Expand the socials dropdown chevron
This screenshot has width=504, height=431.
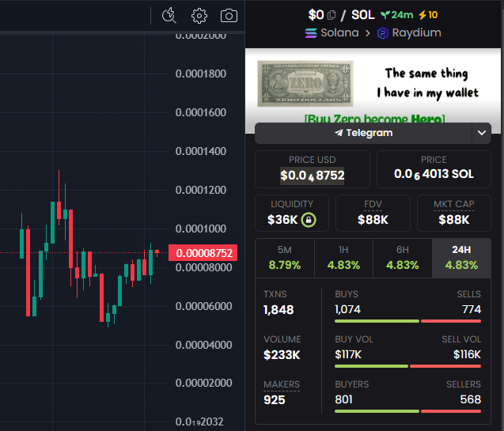(x=482, y=133)
